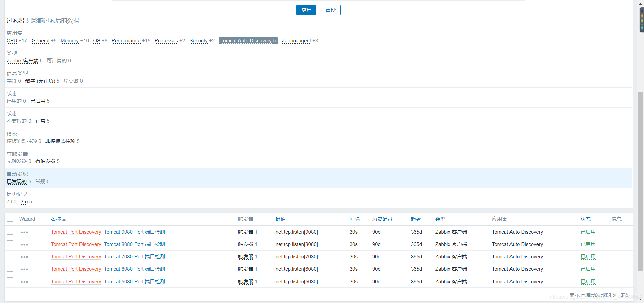The width and height of the screenshot is (644, 303).
Task: Open 触发器 link in 6080 row
Action: pos(246,269)
